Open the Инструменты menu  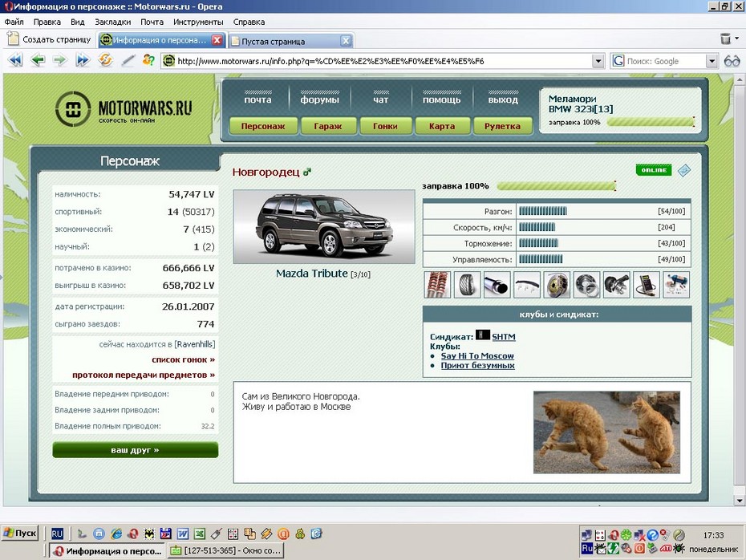point(198,22)
